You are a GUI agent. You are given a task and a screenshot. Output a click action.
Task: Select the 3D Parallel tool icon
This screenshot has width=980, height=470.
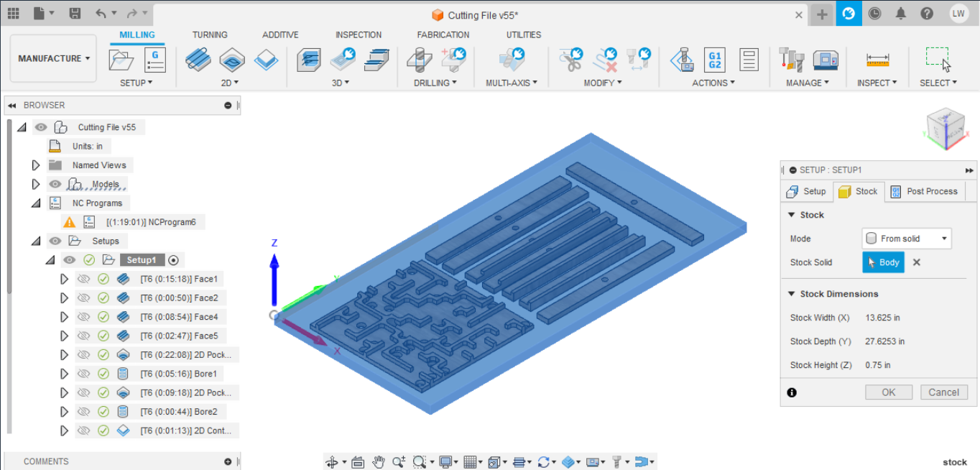pyautogui.click(x=376, y=60)
